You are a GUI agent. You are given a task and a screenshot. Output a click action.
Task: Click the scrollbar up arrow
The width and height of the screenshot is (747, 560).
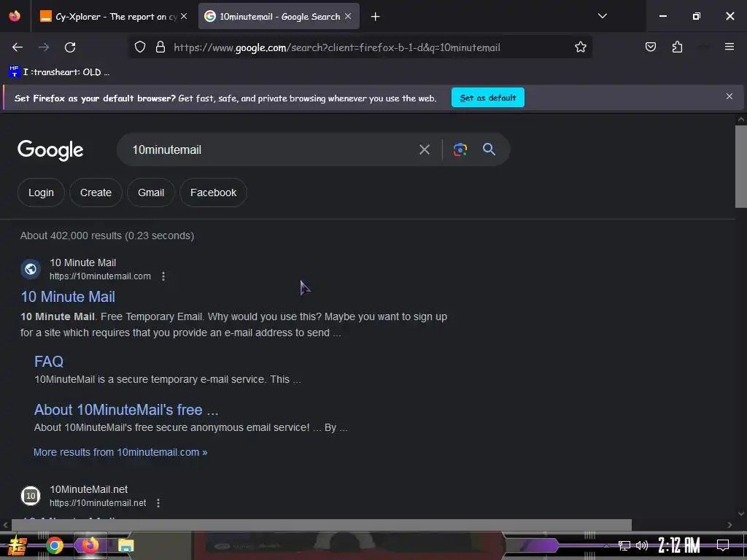click(741, 120)
